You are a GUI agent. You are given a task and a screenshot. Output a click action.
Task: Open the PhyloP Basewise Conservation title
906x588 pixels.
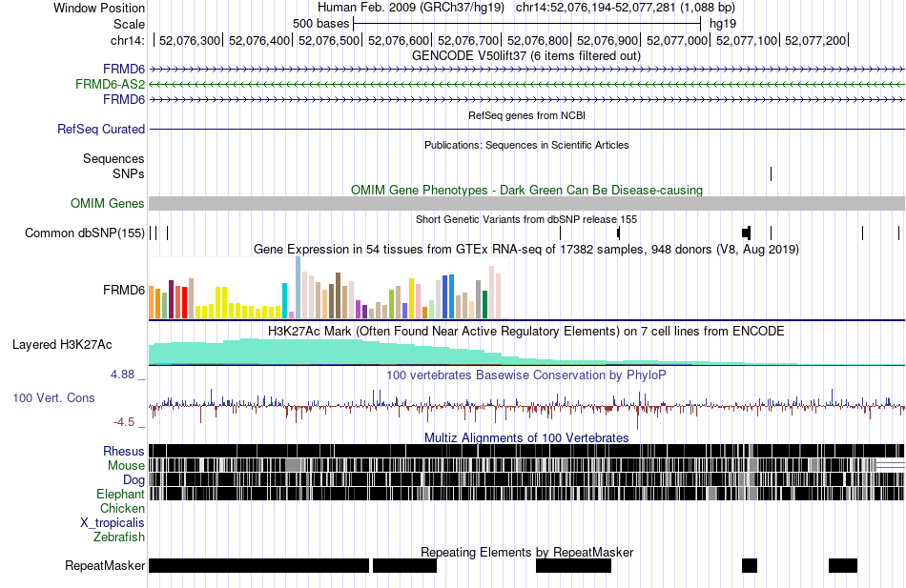(x=526, y=375)
